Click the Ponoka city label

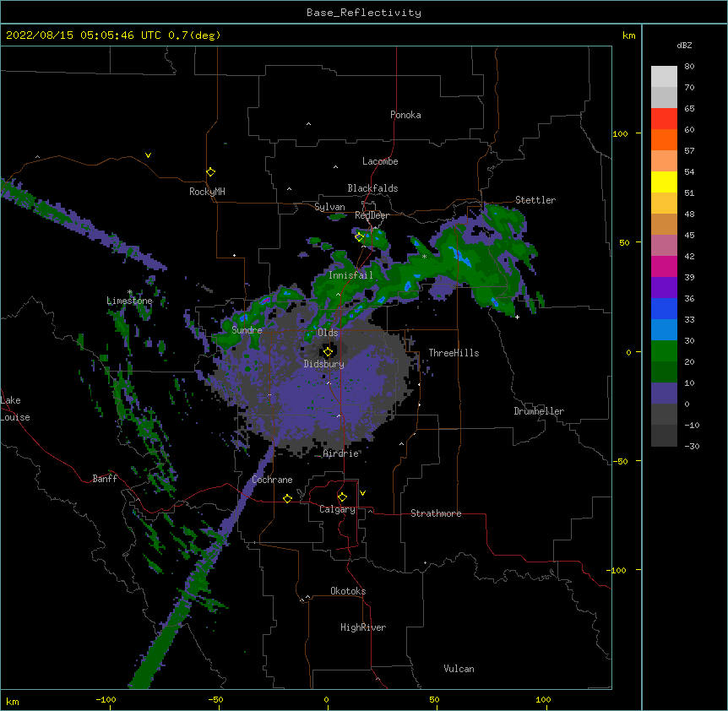point(405,115)
